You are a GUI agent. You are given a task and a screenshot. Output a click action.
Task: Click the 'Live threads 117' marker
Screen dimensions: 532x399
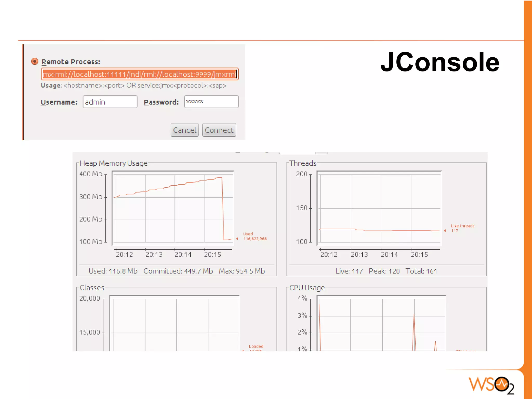click(460, 228)
